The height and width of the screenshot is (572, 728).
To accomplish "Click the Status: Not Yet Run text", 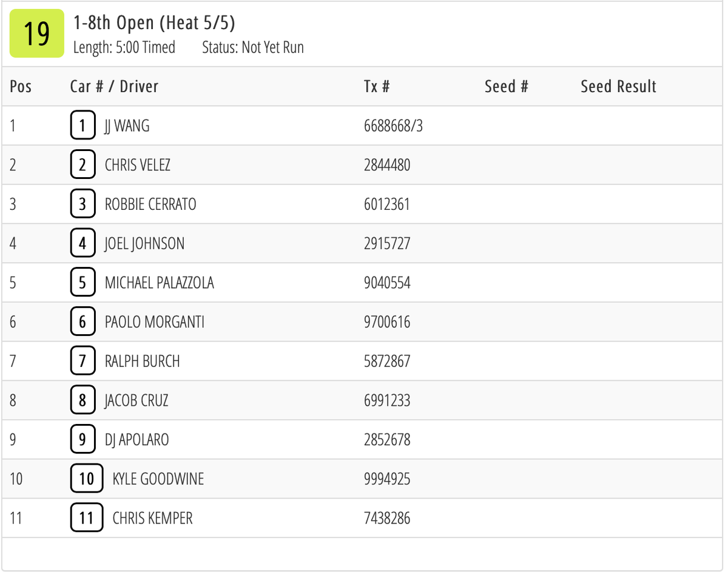I will pyautogui.click(x=252, y=47).
